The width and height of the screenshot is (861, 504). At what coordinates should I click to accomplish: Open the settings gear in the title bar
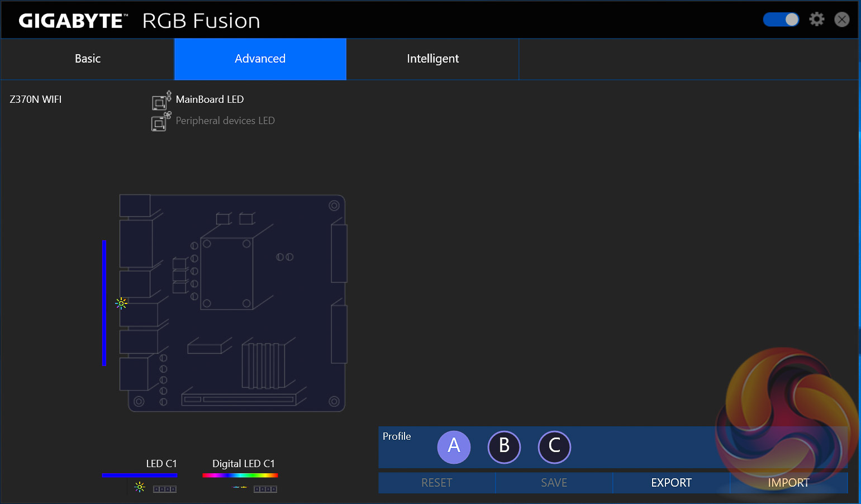click(817, 20)
